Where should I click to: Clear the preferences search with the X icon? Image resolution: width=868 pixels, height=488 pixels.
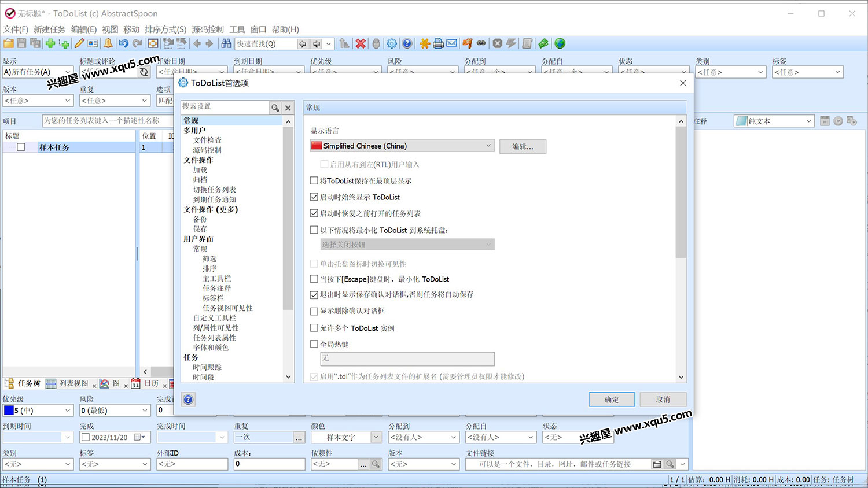pos(288,108)
